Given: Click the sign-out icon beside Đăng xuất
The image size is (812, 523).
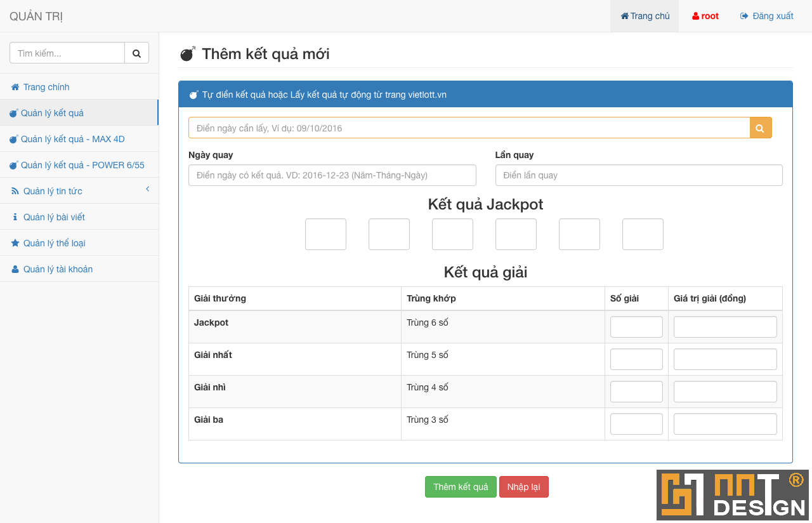Looking at the screenshot, I should [744, 16].
